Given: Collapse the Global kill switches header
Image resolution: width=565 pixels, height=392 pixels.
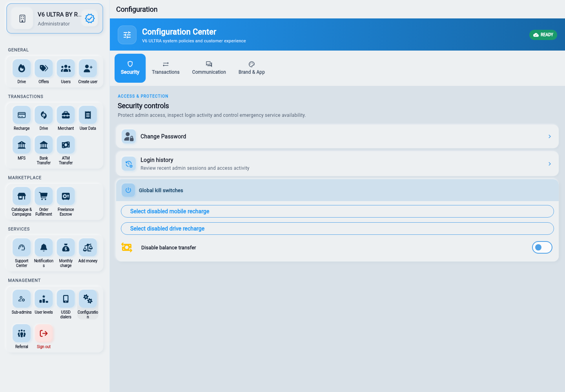Looking at the screenshot, I should (337, 190).
